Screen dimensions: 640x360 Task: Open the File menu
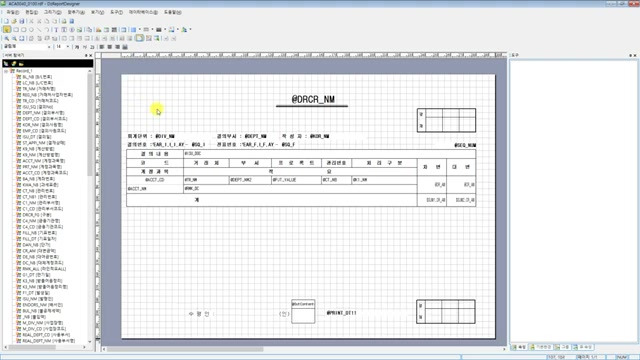(13, 12)
